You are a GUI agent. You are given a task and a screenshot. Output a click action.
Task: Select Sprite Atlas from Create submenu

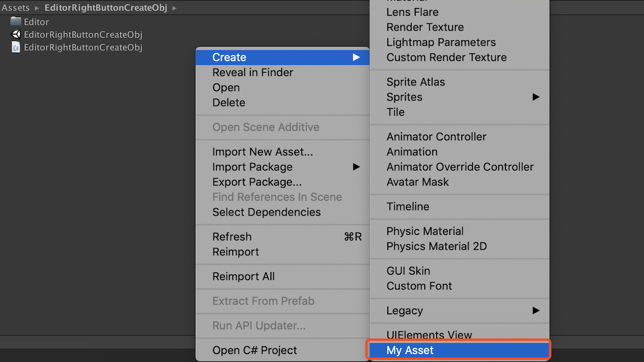pyautogui.click(x=416, y=82)
